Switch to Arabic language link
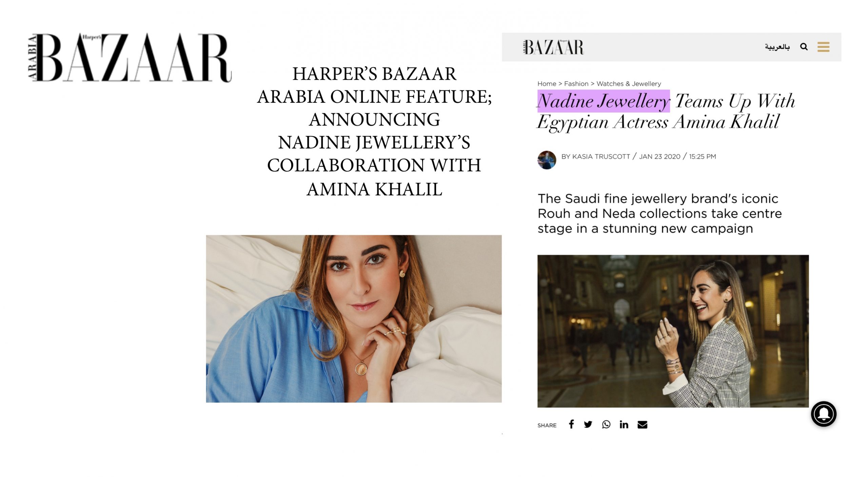Screen dimensions: 868x477 click(777, 47)
